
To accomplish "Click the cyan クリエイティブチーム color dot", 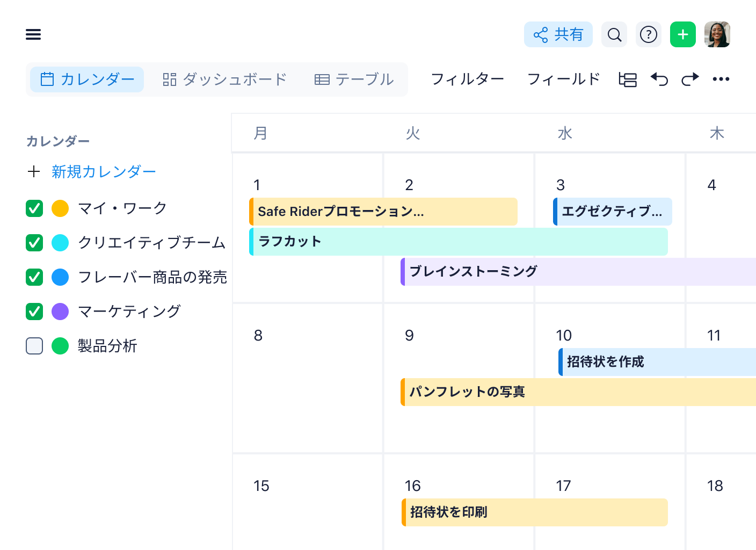I will (60, 243).
